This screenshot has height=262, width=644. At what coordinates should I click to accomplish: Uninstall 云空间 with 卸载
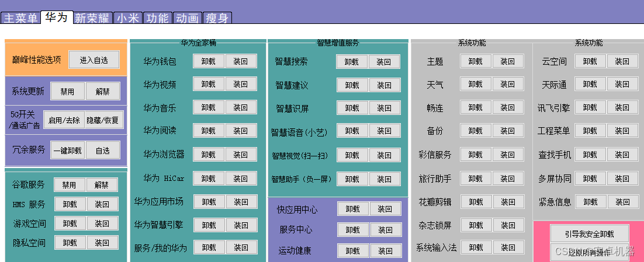point(590,61)
